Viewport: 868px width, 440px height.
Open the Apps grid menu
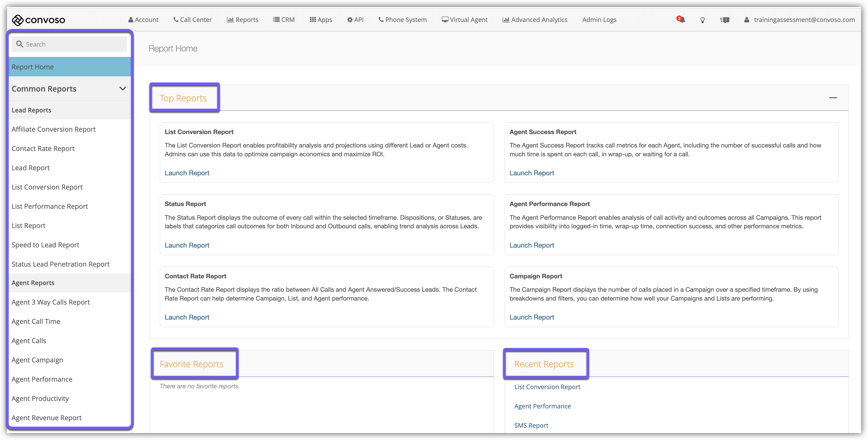[321, 20]
